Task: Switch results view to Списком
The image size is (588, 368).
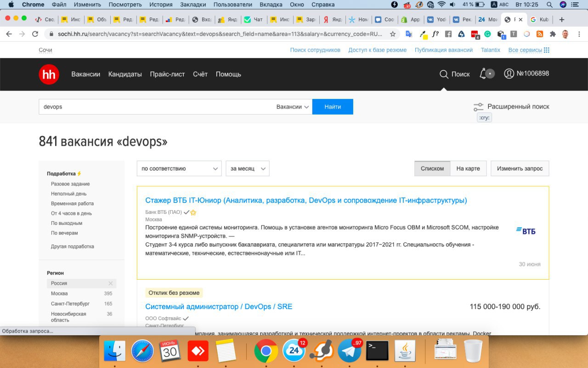Action: [x=432, y=168]
